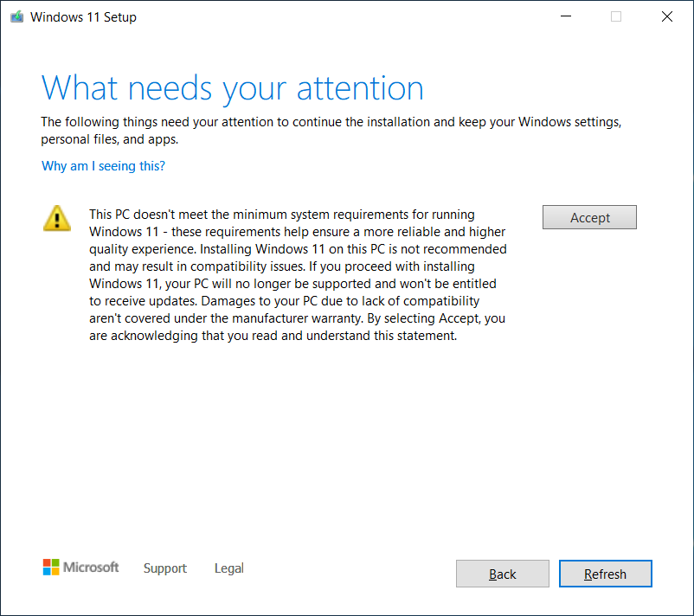Click the four-color Microsoft squares logo

[52, 568]
